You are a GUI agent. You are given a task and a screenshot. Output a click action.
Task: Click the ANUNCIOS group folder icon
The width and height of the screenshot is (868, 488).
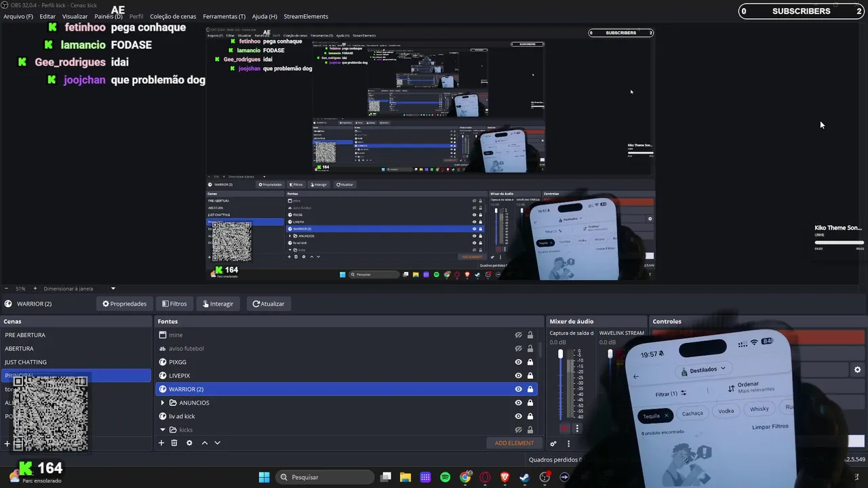(173, 403)
